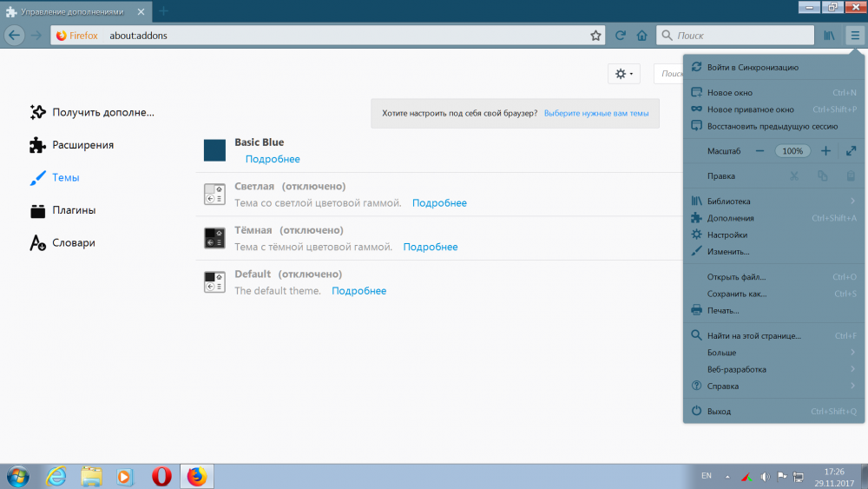Viewport: 868px width, 489px height.
Task: Choose Найти на этой странице…
Action: [x=774, y=335]
